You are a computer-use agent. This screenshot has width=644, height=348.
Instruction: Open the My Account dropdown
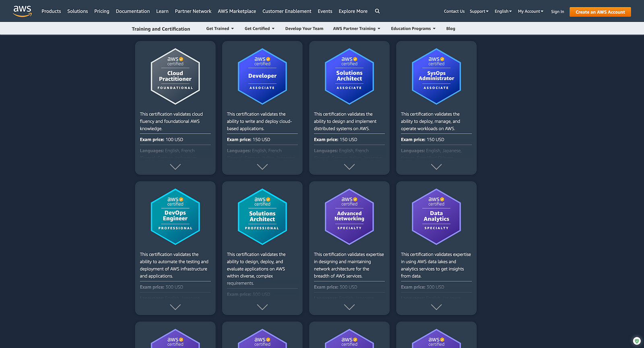pyautogui.click(x=530, y=11)
